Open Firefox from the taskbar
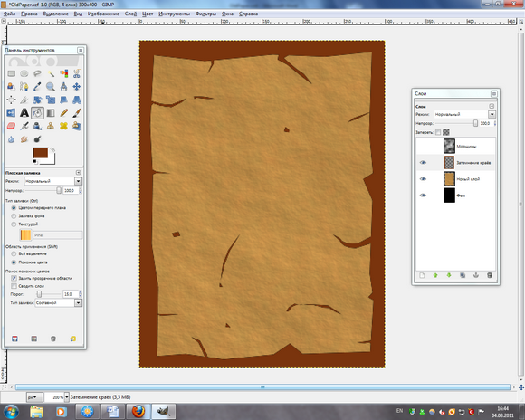This screenshot has width=525, height=420. pyautogui.click(x=138, y=411)
